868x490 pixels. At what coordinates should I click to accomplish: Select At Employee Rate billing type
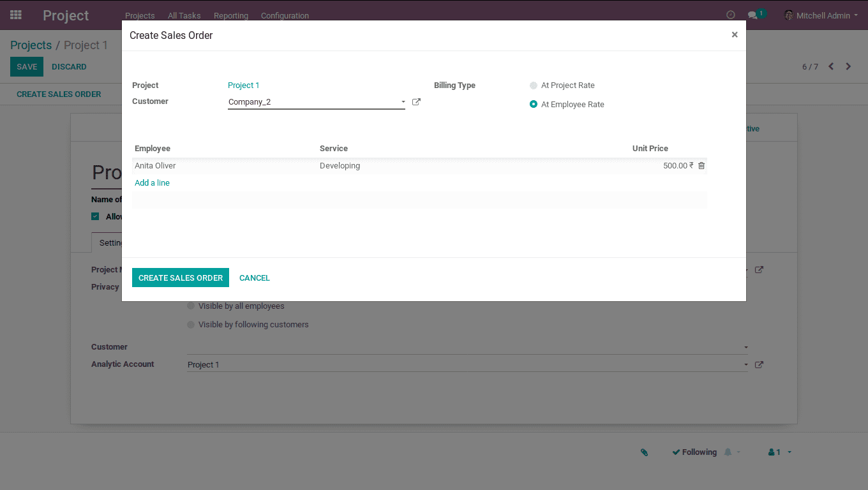pos(534,105)
